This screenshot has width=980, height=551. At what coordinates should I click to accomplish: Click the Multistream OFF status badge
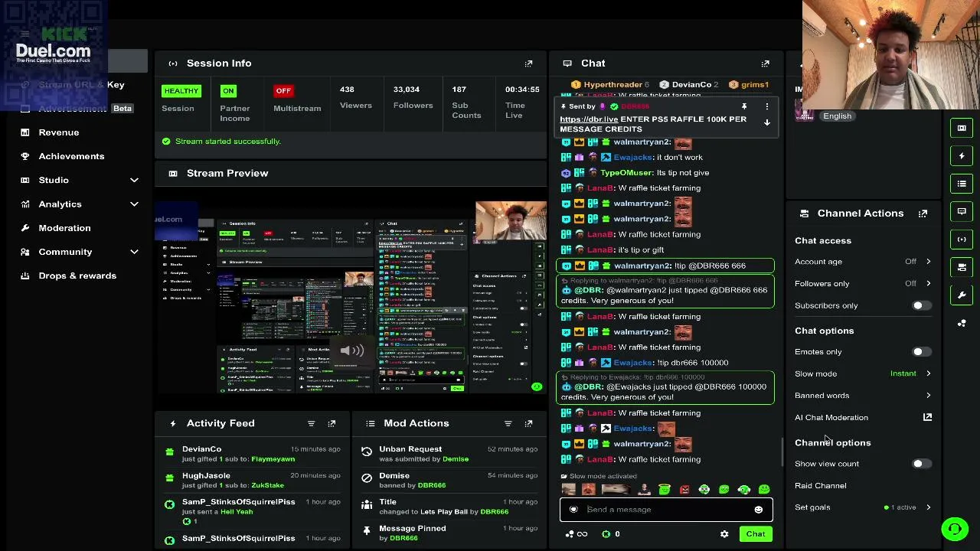[283, 91]
